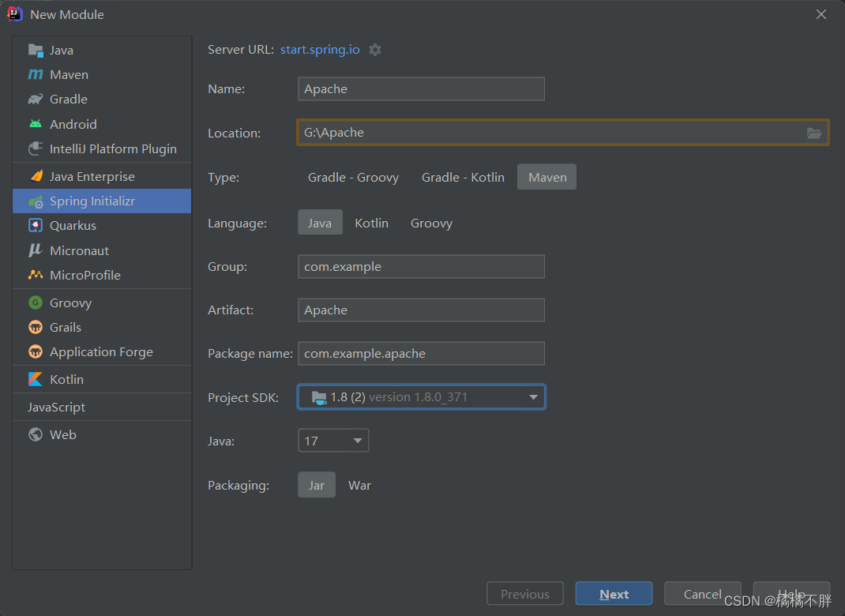Select Groovy label in module list
The image size is (845, 616).
point(70,302)
